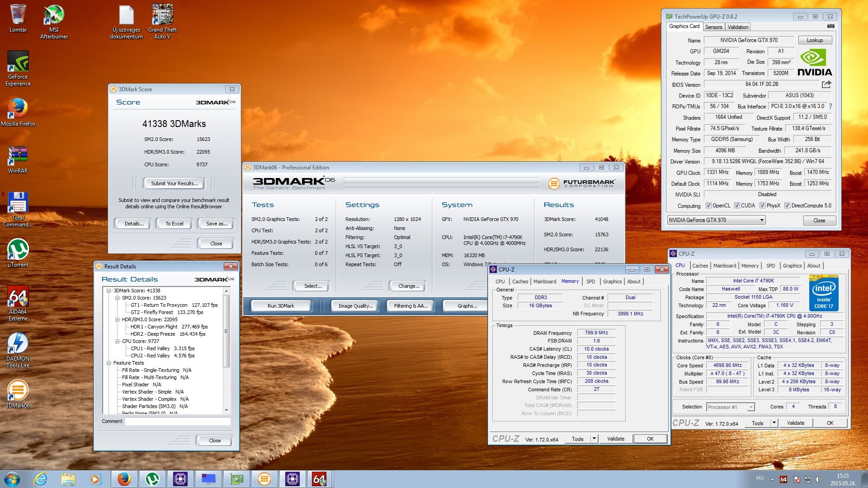Click the Comment input field

point(178,421)
